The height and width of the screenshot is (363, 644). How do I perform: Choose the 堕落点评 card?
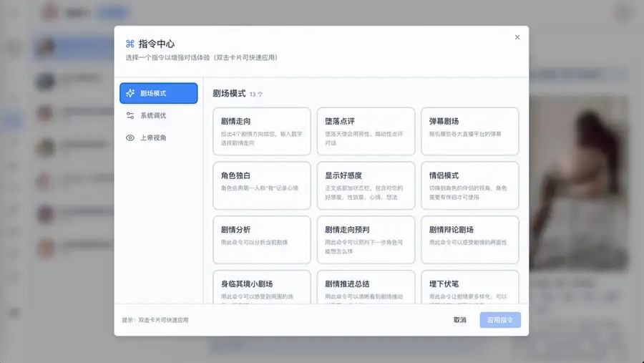(x=366, y=131)
